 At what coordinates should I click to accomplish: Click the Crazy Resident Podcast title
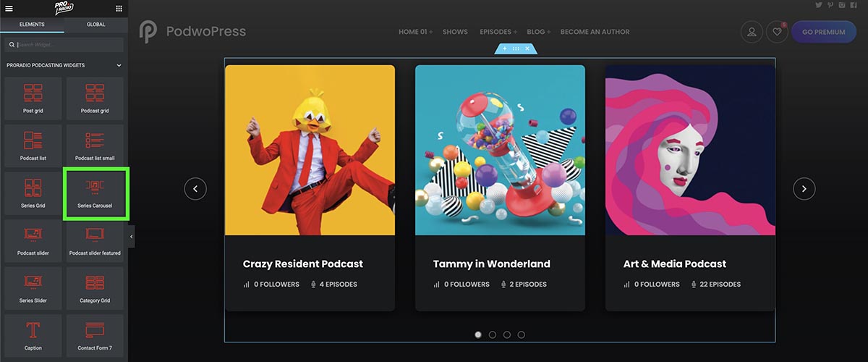303,264
